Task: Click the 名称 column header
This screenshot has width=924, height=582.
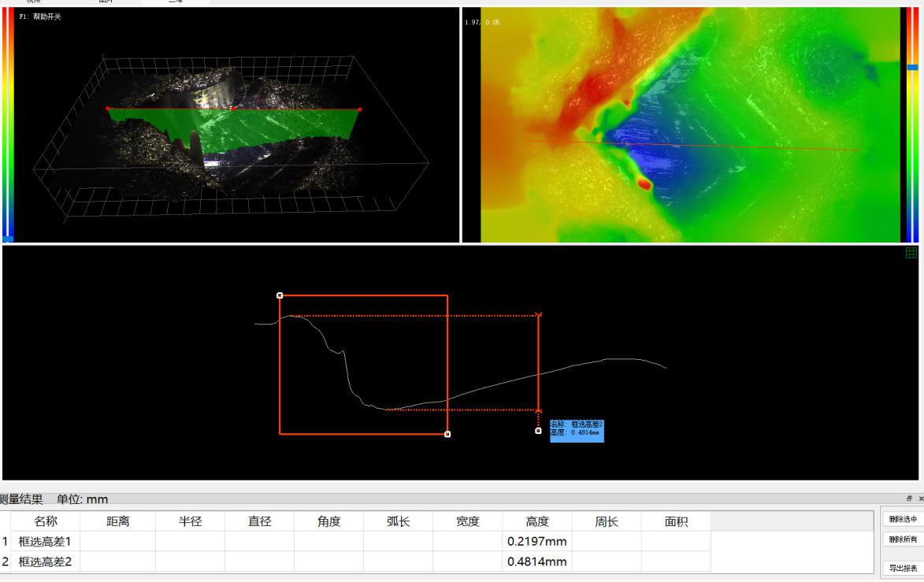Action: [45, 521]
